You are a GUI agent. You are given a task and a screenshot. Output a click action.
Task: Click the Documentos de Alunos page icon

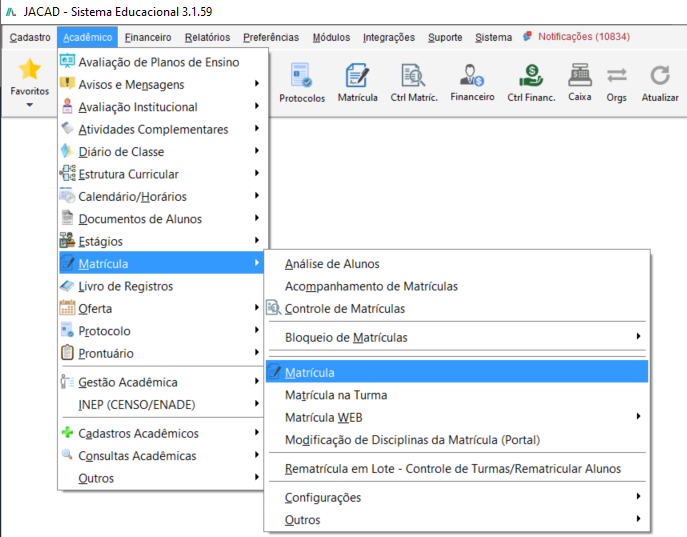coord(67,218)
